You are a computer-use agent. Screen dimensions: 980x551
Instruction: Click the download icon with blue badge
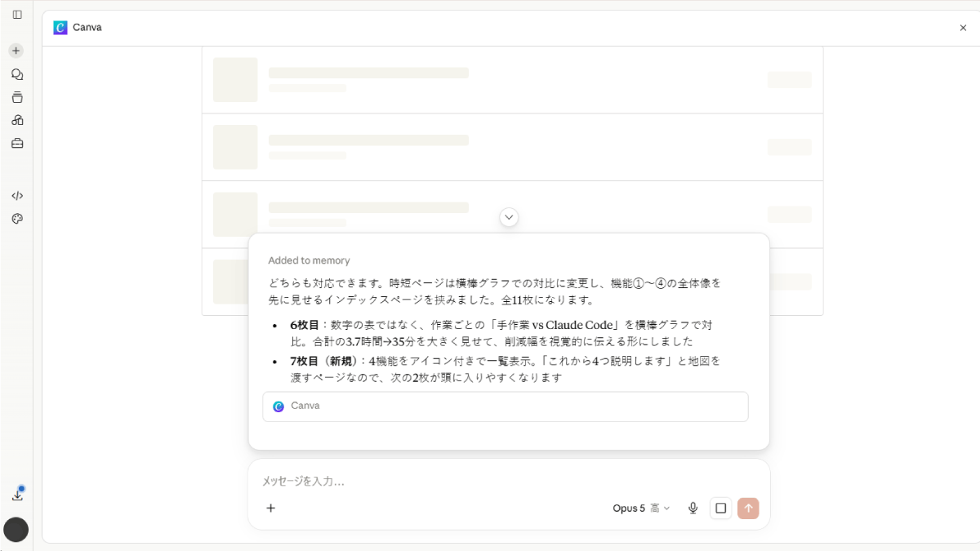pos(17,495)
